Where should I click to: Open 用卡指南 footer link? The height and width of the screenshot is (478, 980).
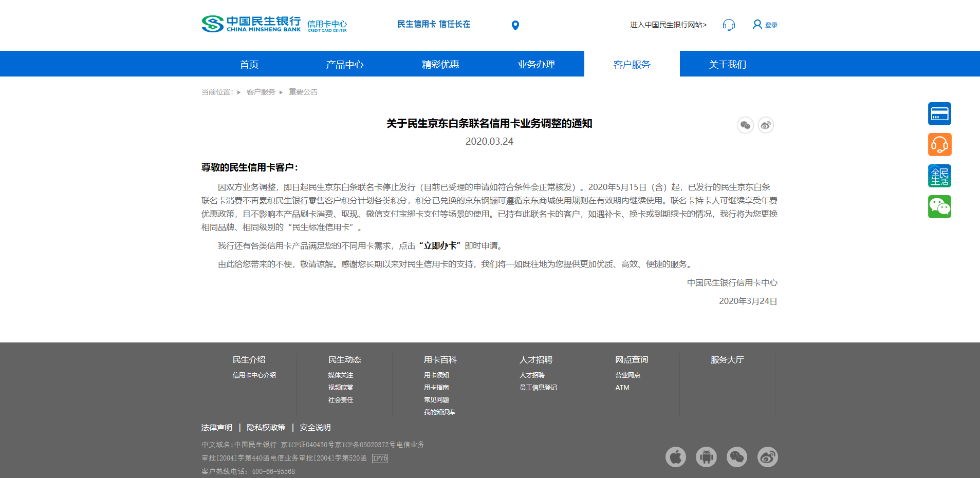tap(436, 387)
